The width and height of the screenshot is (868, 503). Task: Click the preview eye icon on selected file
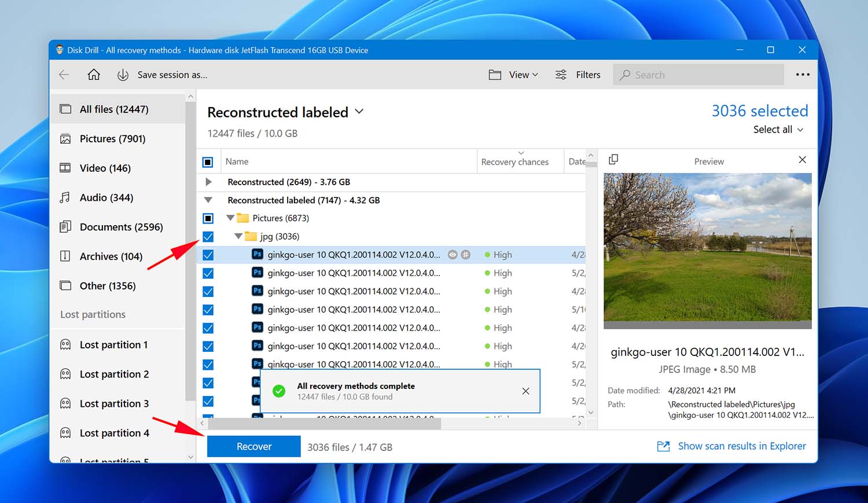coord(453,255)
